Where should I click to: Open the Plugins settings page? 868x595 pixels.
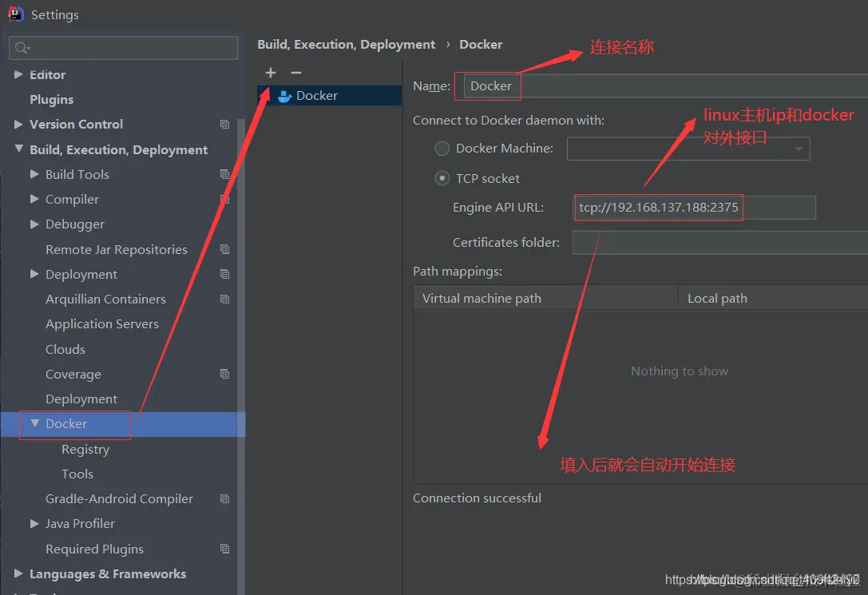(51, 100)
